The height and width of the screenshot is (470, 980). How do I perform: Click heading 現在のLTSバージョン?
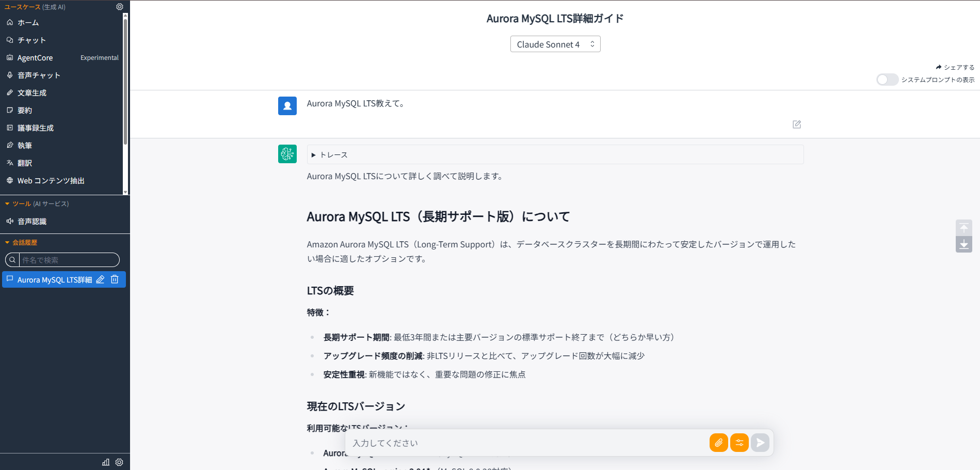click(x=356, y=406)
